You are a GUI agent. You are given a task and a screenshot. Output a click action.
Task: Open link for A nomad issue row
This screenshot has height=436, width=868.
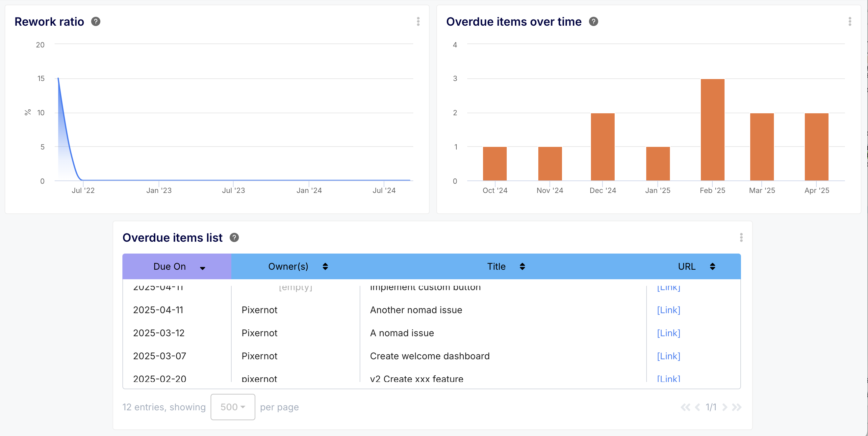point(669,333)
